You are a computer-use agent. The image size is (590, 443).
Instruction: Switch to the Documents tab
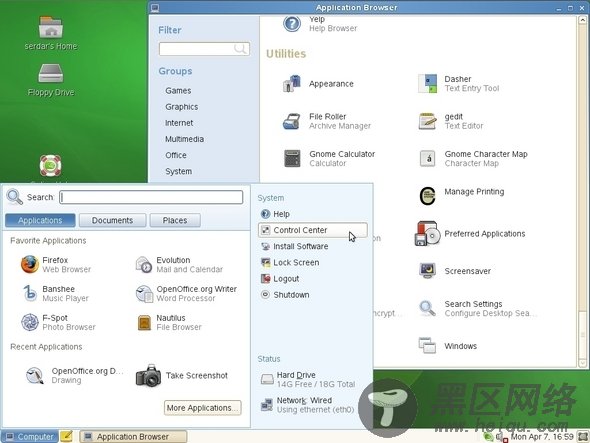[x=113, y=220]
